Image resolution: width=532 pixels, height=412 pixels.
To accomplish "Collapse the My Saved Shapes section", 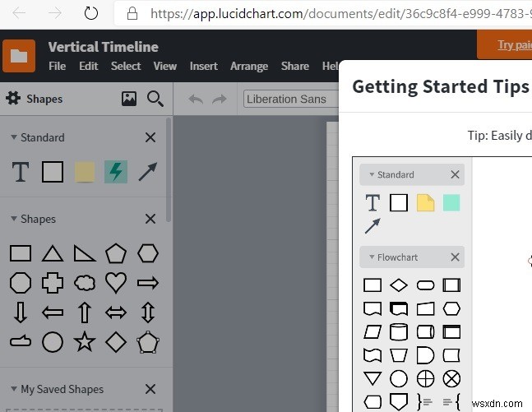I will (x=14, y=389).
